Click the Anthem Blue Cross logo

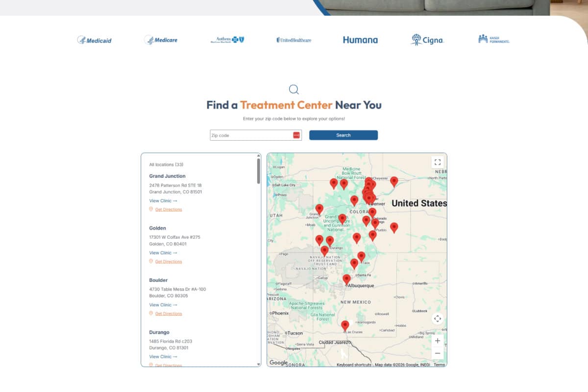[x=227, y=40]
